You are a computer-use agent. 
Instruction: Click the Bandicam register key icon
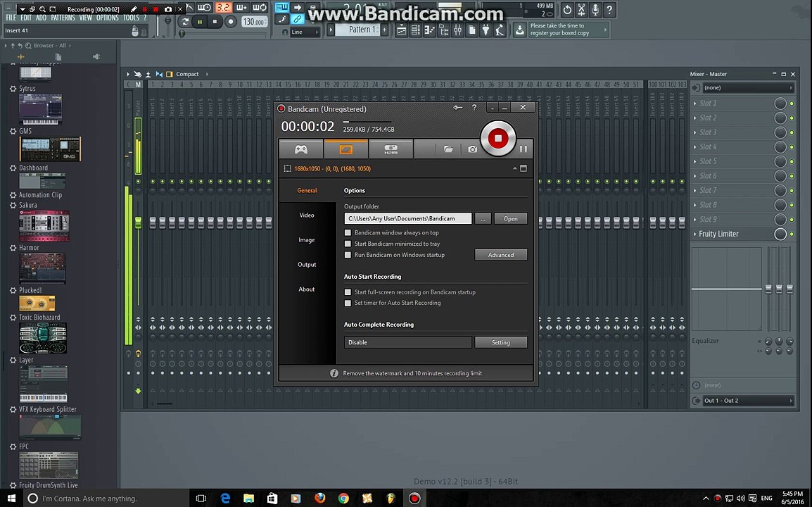click(x=458, y=107)
